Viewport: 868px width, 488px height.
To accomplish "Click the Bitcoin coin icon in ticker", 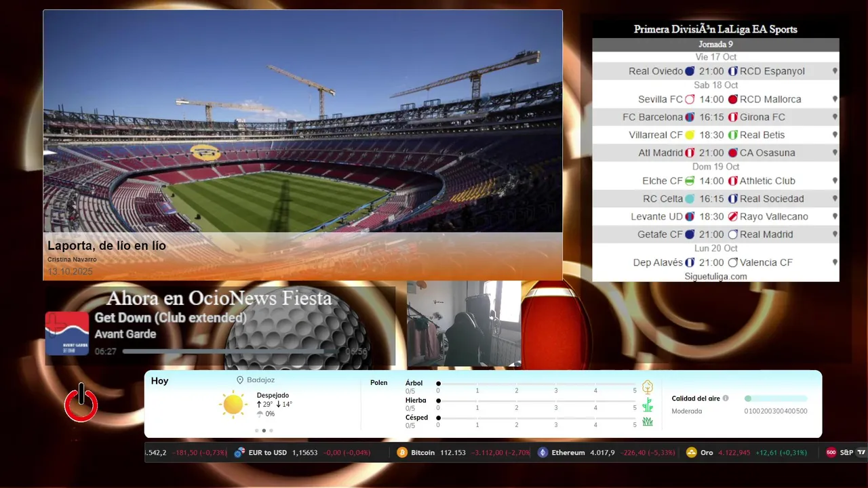I will 402,452.
